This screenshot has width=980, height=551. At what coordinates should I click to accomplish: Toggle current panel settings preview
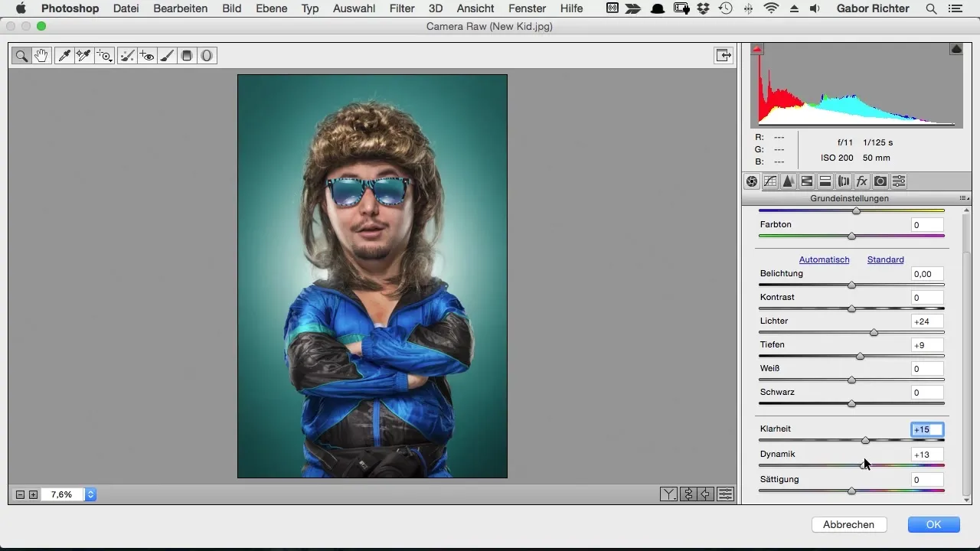tap(725, 494)
